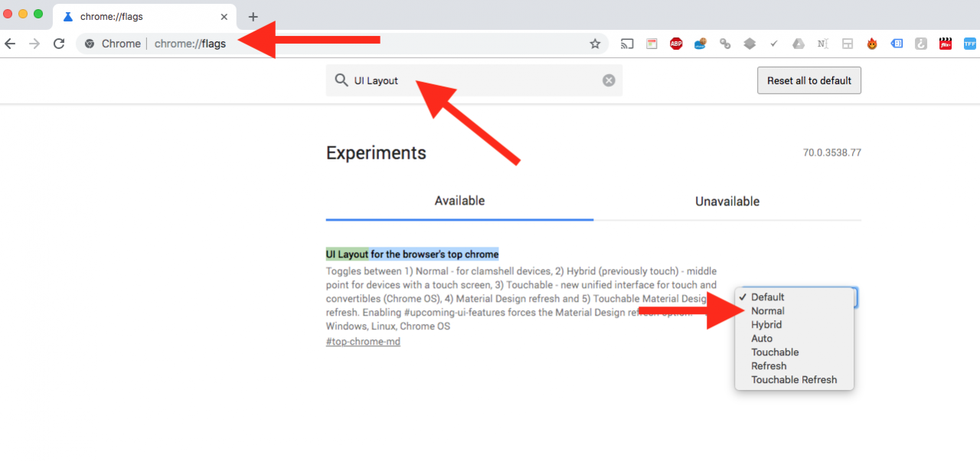980x462 pixels.
Task: Click the news page extension icon
Action: 652,44
